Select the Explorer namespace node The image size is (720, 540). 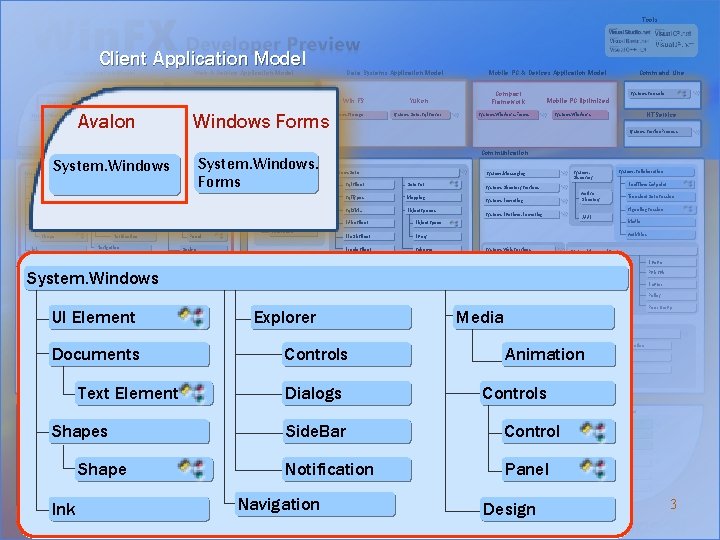(x=331, y=317)
